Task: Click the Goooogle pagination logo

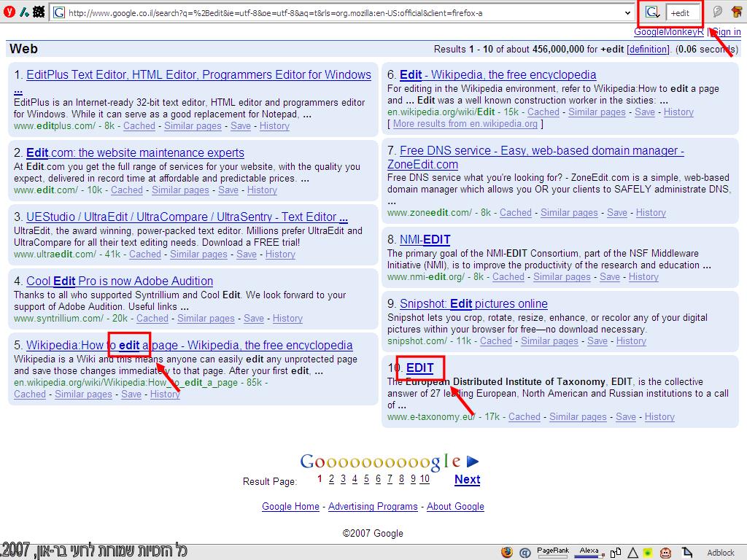Action: point(380,462)
